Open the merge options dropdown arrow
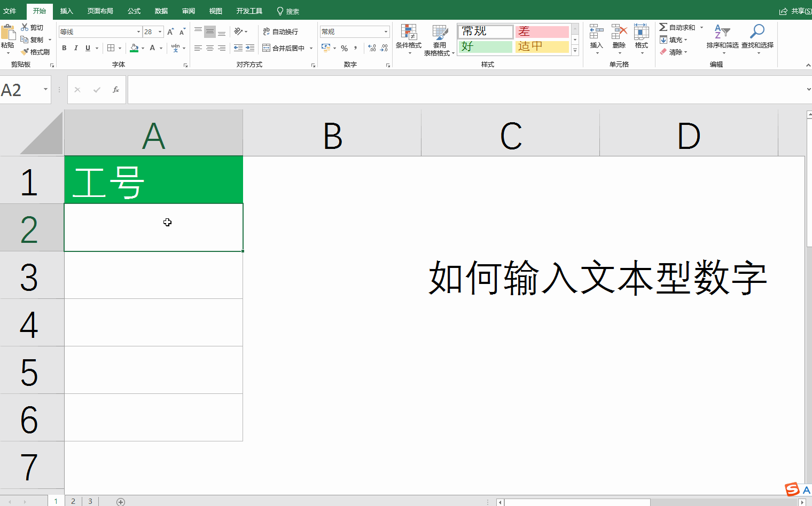Image resolution: width=812 pixels, height=506 pixels. 311,48
